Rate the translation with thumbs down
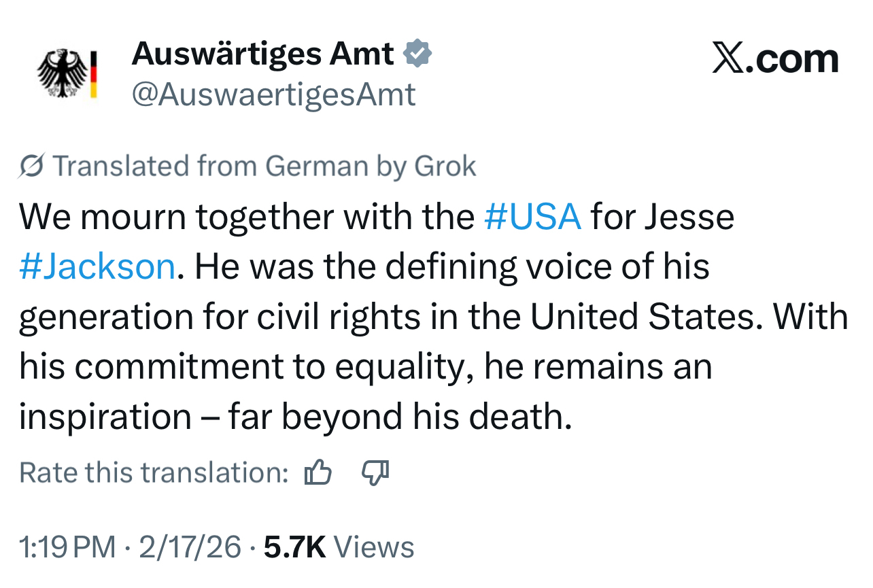 coord(375,472)
